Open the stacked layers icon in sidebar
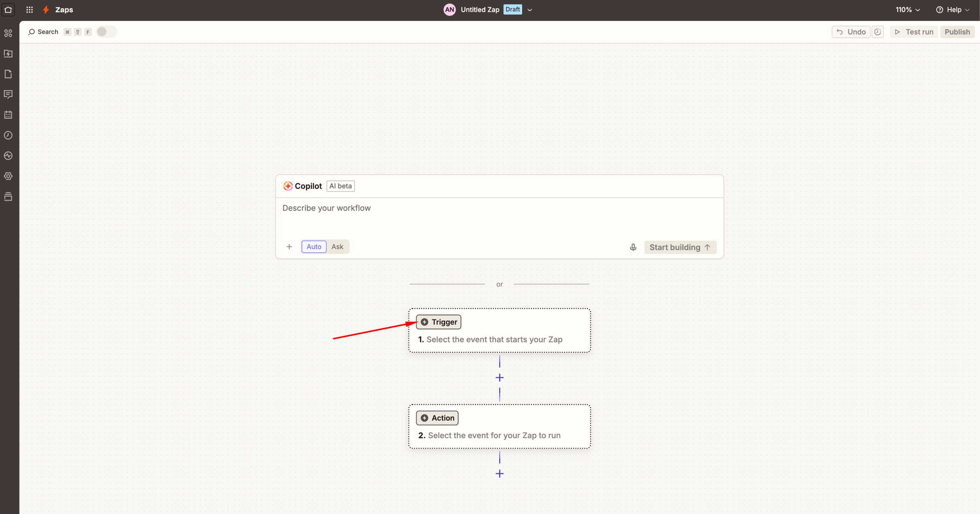 [8, 196]
